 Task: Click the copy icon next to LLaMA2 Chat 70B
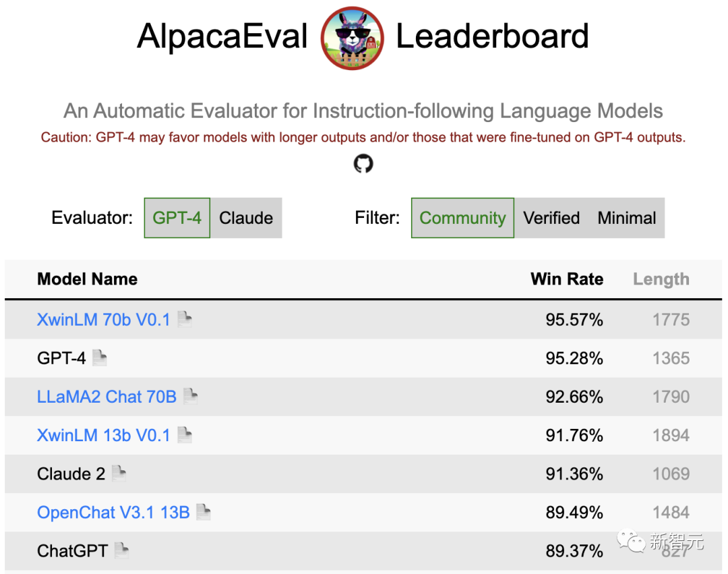189,394
